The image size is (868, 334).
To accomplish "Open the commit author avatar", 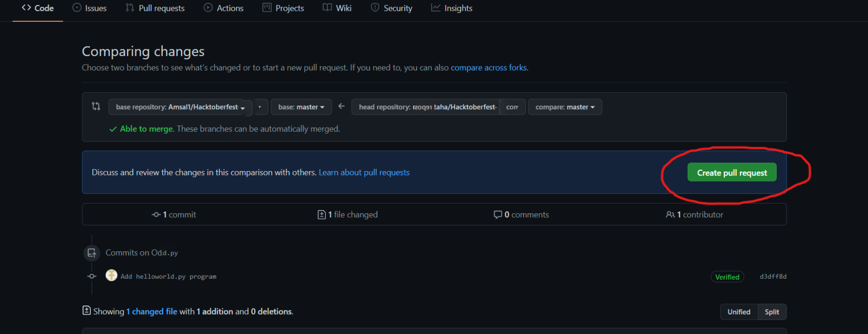I will coord(111,275).
